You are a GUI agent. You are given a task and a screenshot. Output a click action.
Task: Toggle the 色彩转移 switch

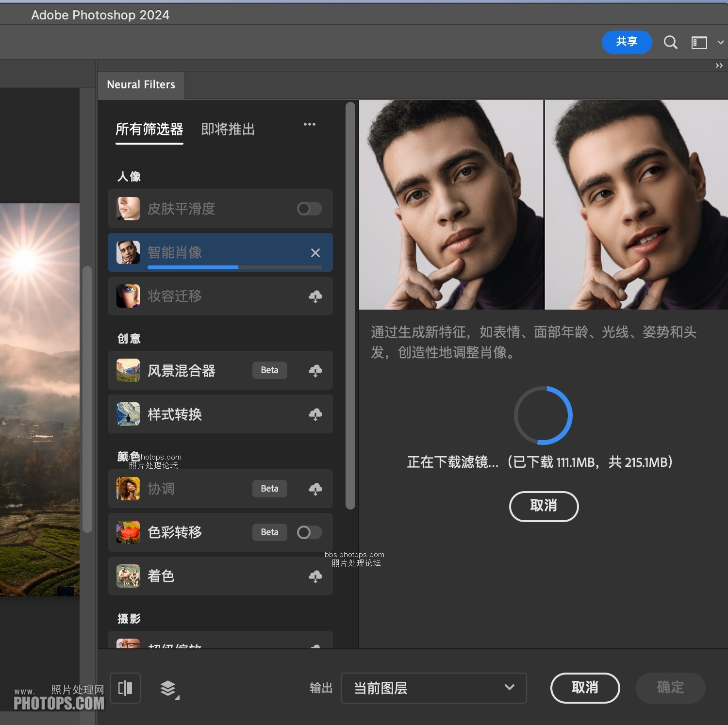pyautogui.click(x=309, y=532)
